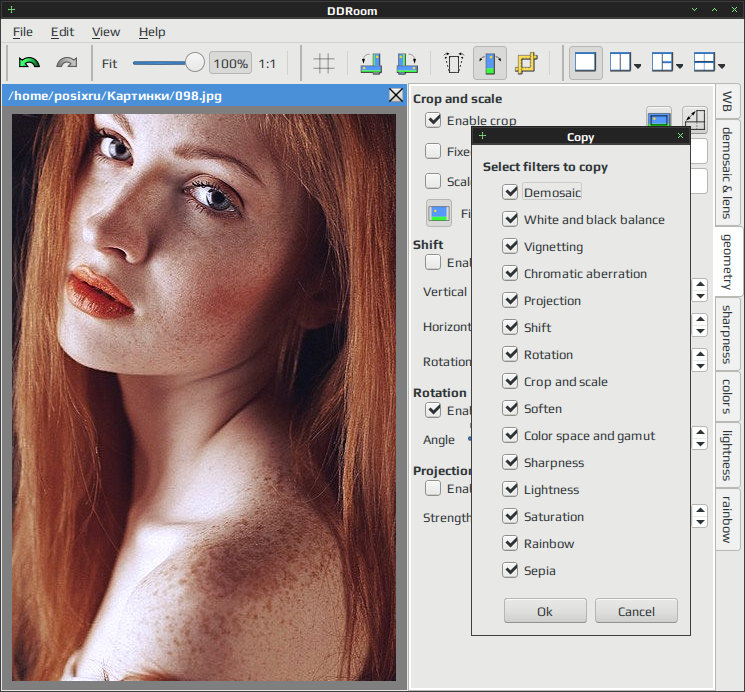Choose the four-pane grid view layout
The width and height of the screenshot is (745, 692).
point(704,62)
